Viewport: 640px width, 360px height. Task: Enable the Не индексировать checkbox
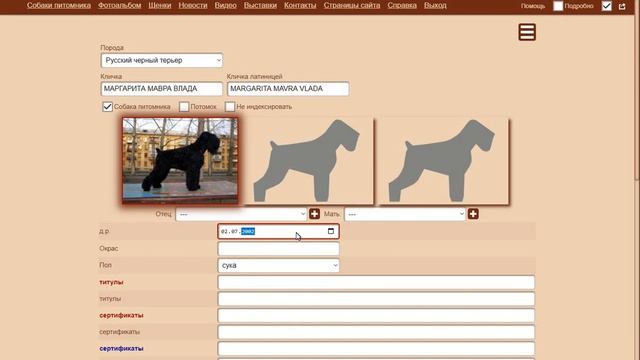pos(230,107)
